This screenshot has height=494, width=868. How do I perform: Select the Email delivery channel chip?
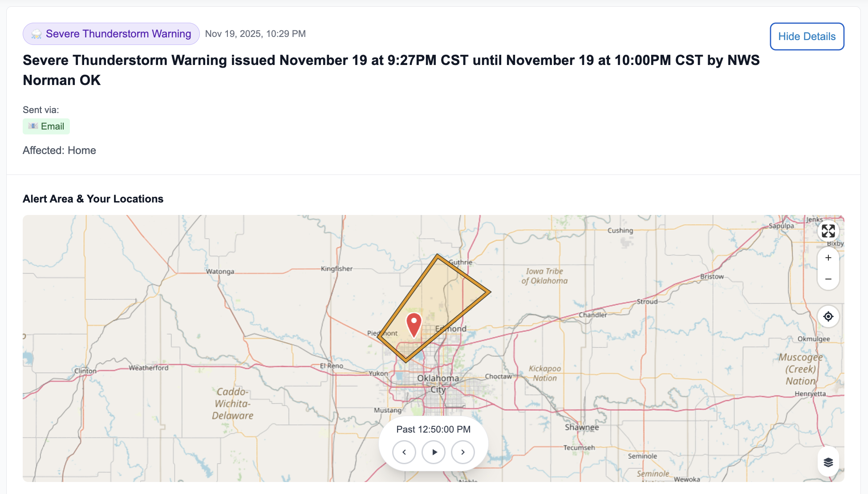[x=46, y=126]
